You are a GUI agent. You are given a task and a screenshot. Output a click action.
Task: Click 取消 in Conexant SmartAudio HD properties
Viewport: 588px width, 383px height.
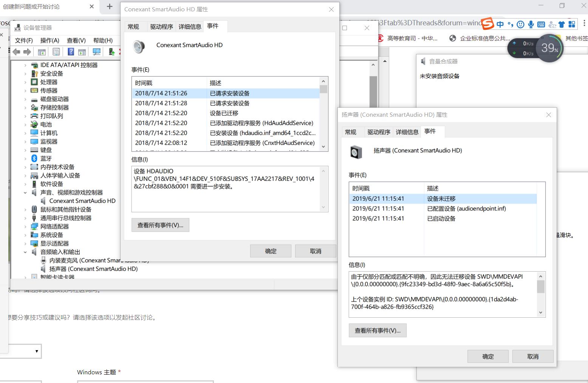coord(316,251)
